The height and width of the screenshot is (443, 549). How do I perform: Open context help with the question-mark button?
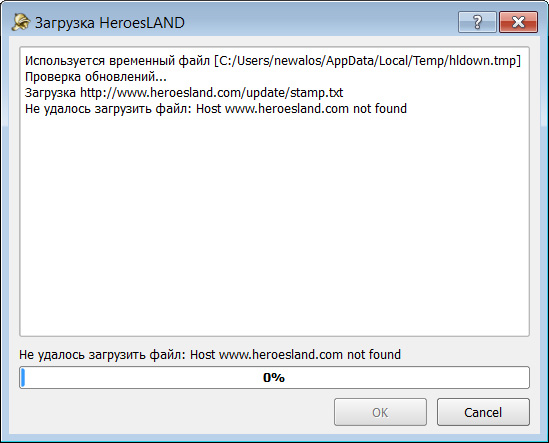[x=477, y=22]
